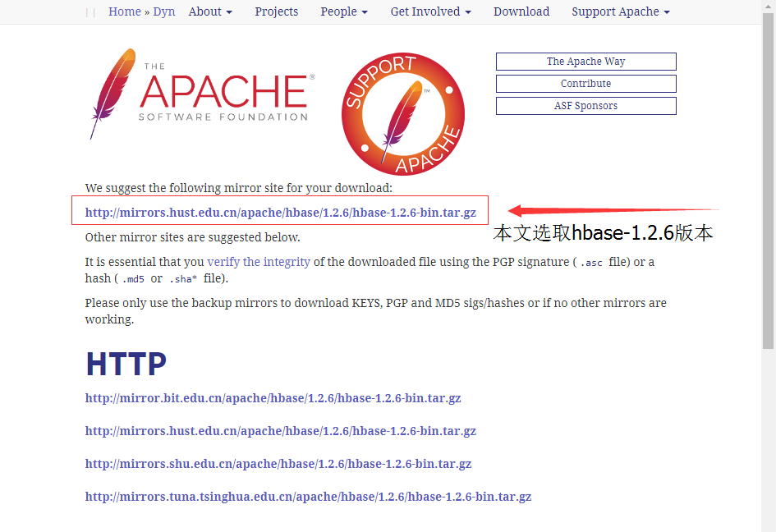This screenshot has height=532, width=776.
Task: Click the ASF Sponsors button
Action: coord(586,106)
